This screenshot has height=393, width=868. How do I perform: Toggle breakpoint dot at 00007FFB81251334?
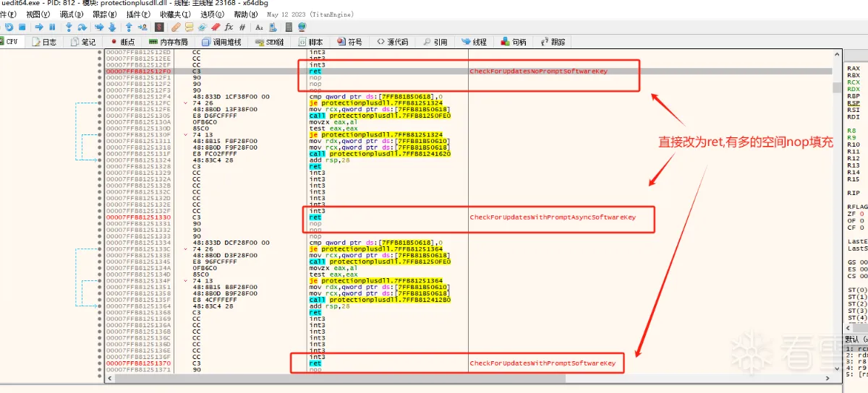[100, 242]
